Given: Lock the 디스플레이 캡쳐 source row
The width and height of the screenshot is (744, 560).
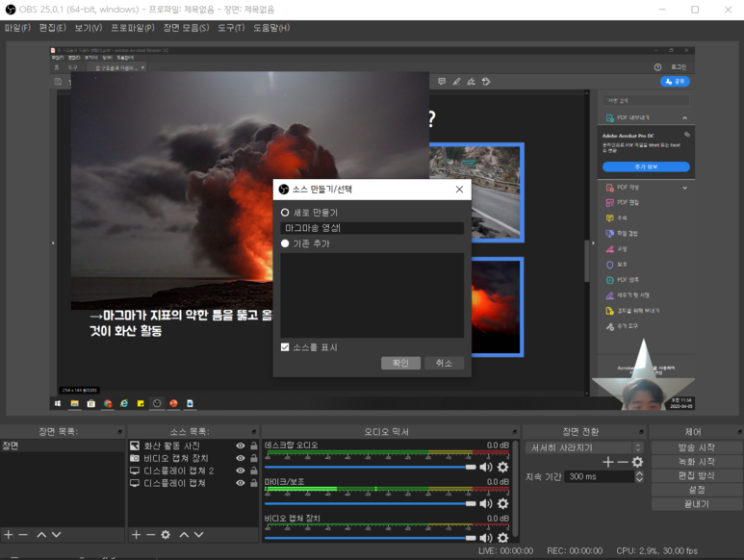Looking at the screenshot, I should click(254, 483).
